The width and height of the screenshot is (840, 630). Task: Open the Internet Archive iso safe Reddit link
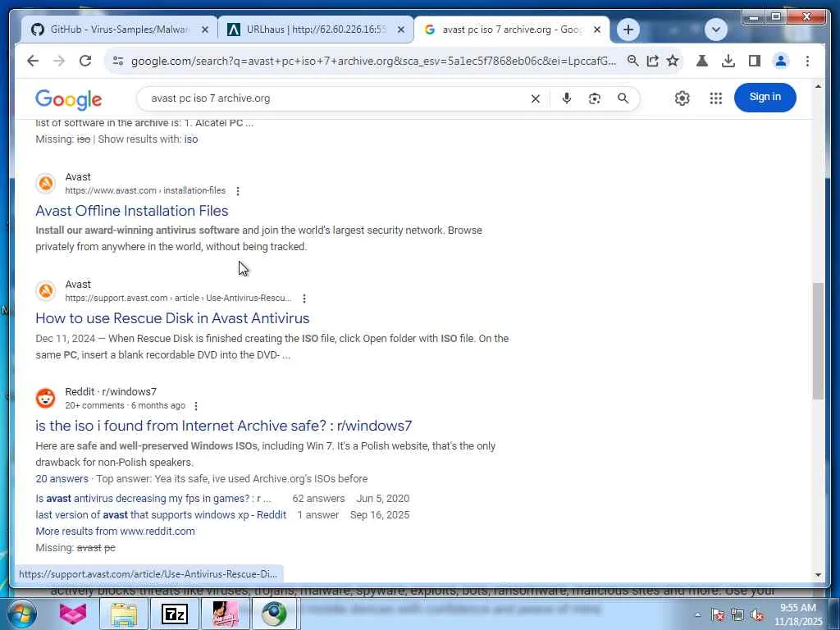tap(223, 426)
